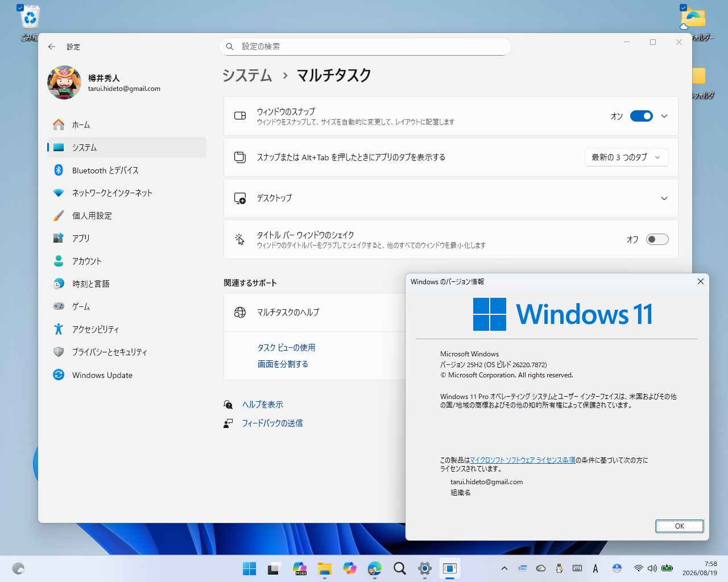Image resolution: width=728 pixels, height=582 pixels.
Task: Click the volume speaker tray icon
Action: 652,568
